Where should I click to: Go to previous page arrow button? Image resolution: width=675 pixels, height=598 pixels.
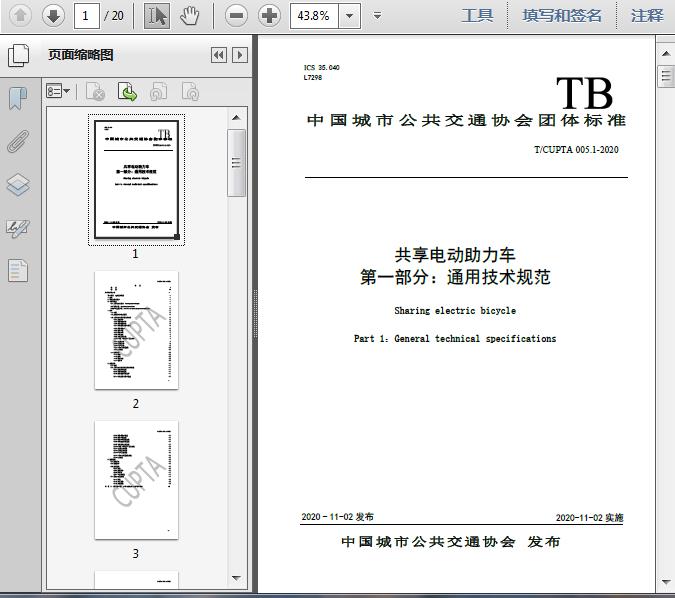pyautogui.click(x=20, y=16)
